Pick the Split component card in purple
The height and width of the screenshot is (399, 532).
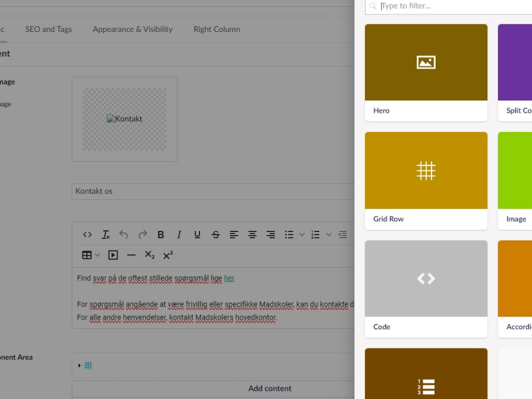[x=515, y=72]
